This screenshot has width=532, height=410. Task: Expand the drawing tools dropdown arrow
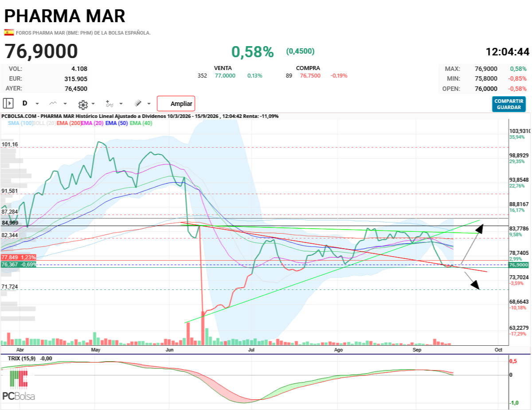coord(149,104)
